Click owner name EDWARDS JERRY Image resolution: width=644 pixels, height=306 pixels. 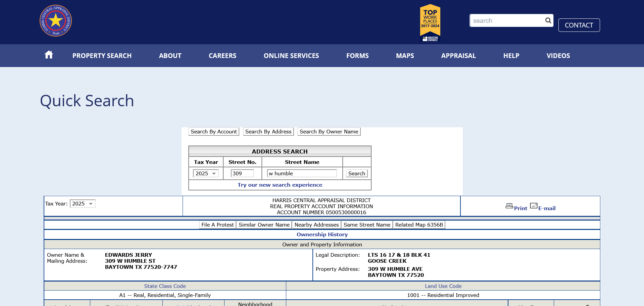[129, 255]
